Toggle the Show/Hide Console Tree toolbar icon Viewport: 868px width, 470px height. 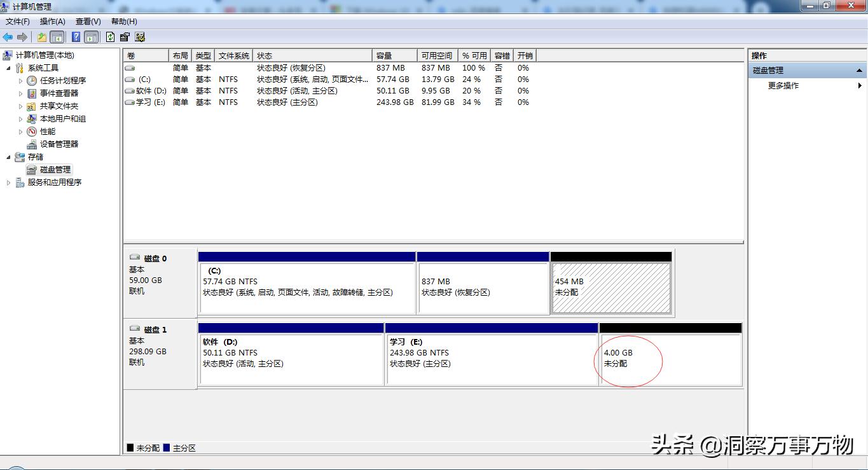(x=57, y=37)
